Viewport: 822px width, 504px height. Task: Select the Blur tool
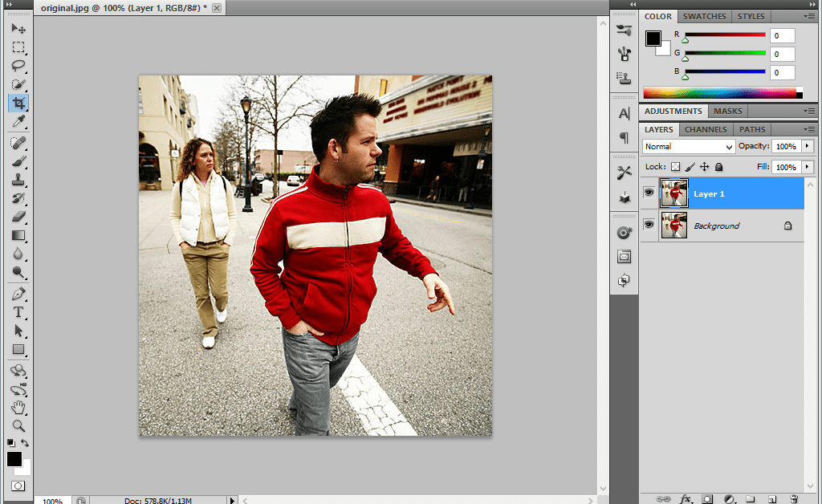[x=18, y=254]
